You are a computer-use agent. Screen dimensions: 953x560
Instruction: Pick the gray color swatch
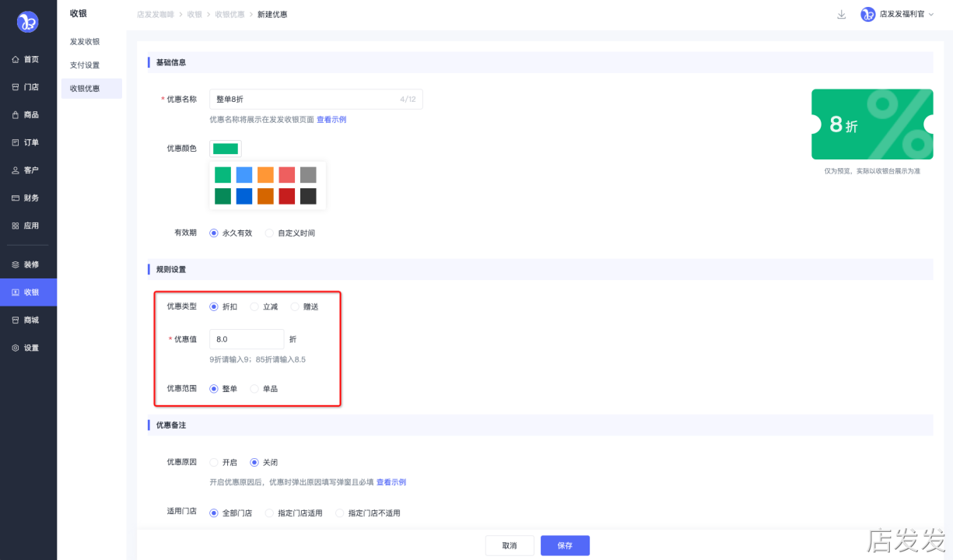[x=308, y=175]
